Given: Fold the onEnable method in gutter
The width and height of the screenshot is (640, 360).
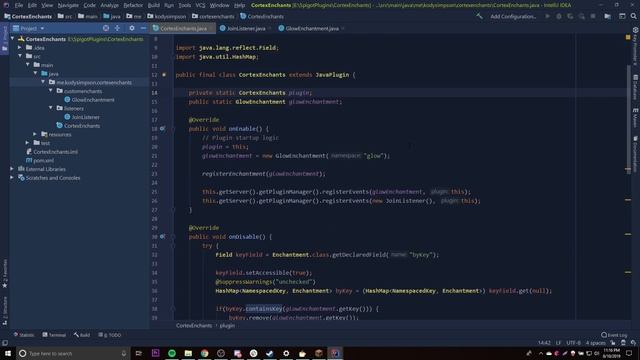Looking at the screenshot, I should (173, 129).
